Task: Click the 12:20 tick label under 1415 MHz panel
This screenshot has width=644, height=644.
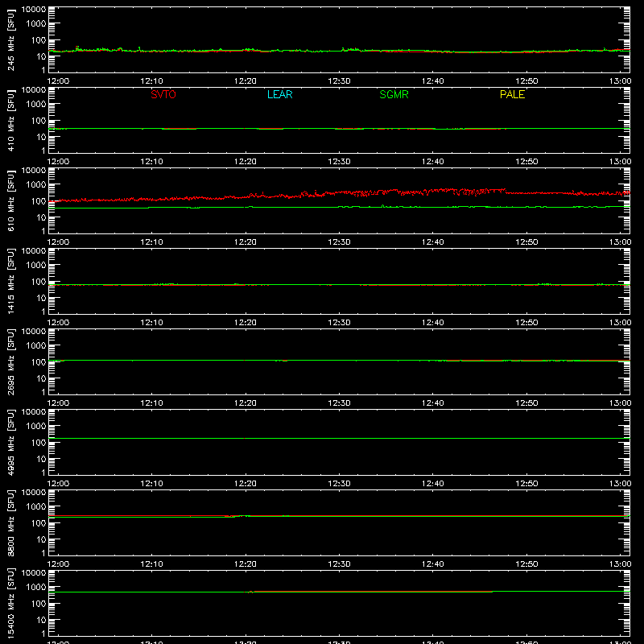Action: pyautogui.click(x=246, y=323)
